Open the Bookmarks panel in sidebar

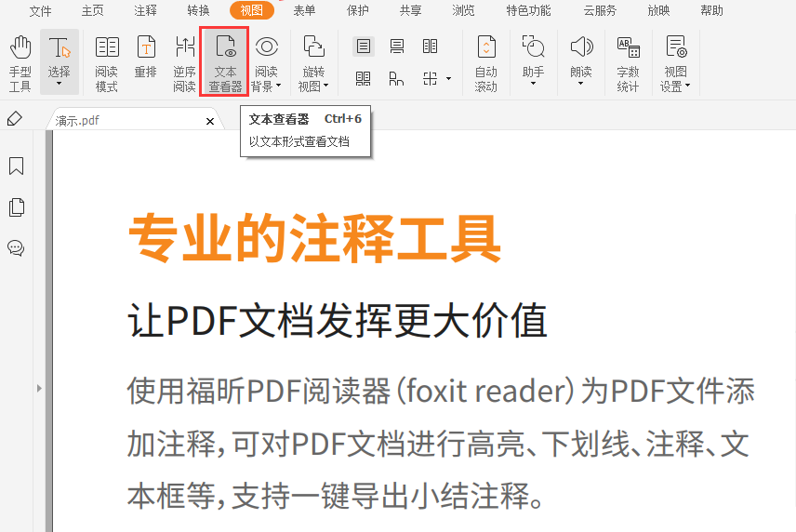click(16, 166)
